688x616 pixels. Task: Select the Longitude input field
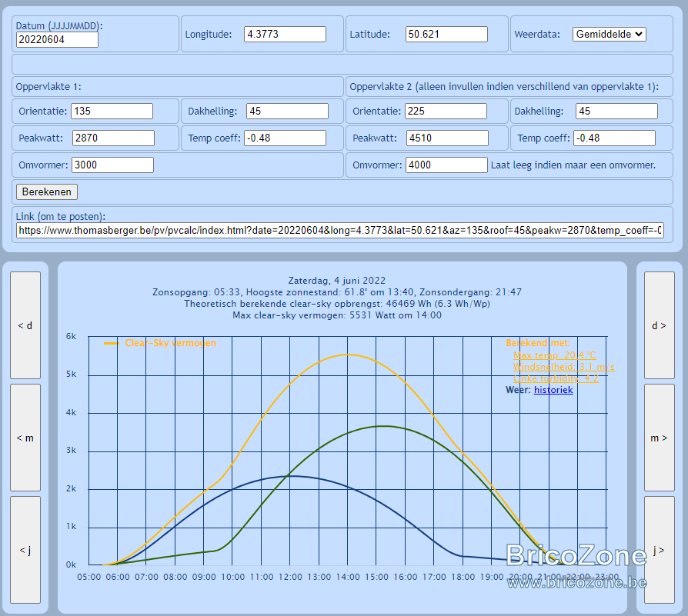(x=285, y=34)
